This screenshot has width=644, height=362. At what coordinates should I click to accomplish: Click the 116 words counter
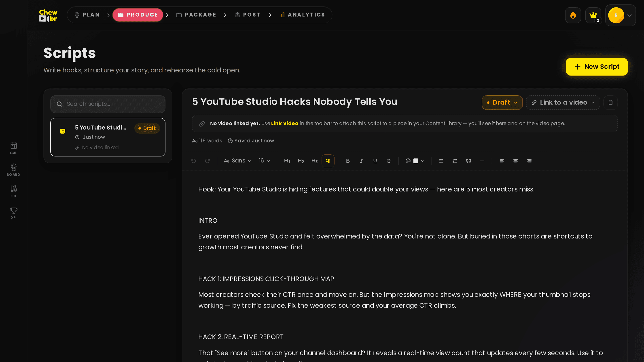coord(207,141)
